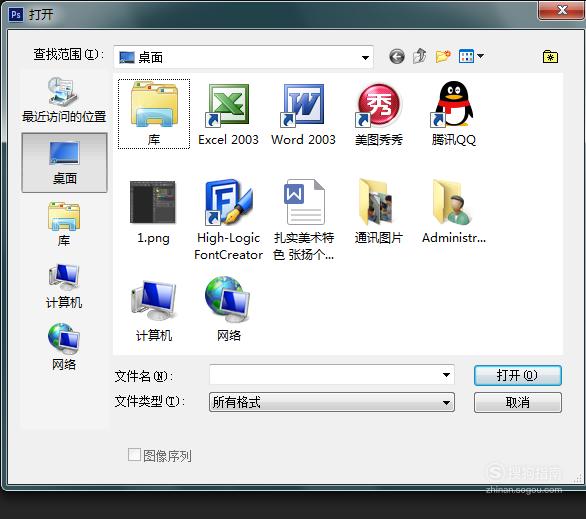
Task: Select the 扎实美术特色 Word document
Action: pyautogui.click(x=303, y=220)
